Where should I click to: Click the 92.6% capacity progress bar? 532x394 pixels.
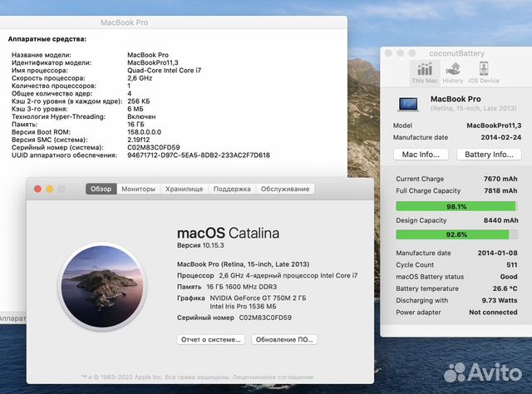click(456, 234)
